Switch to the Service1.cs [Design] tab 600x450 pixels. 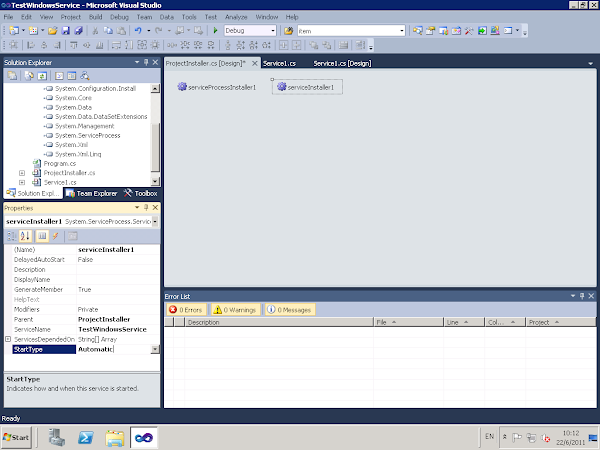click(x=342, y=64)
